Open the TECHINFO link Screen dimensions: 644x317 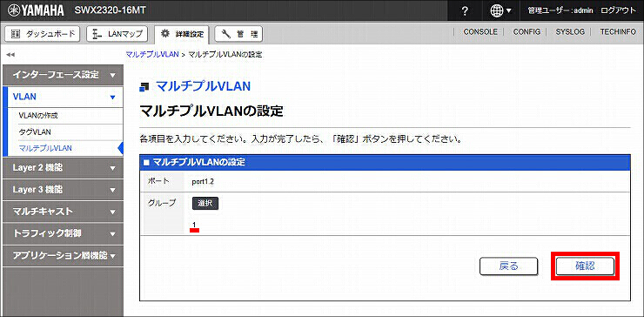click(618, 31)
